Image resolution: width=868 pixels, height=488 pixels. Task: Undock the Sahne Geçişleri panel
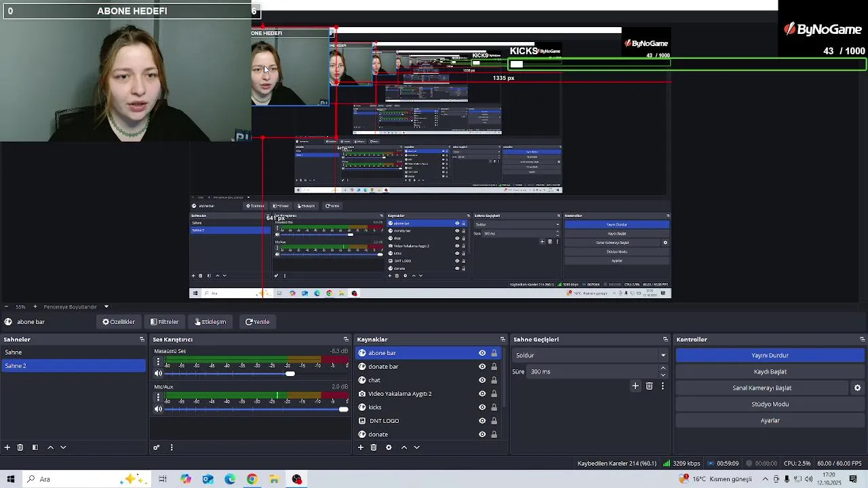(x=665, y=340)
